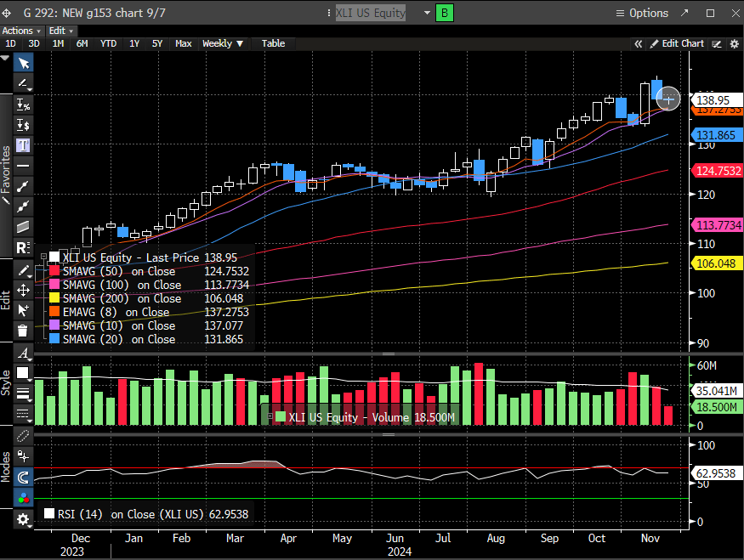The width and height of the screenshot is (744, 560).
Task: Collapse the price legend box
Action: 43,256
